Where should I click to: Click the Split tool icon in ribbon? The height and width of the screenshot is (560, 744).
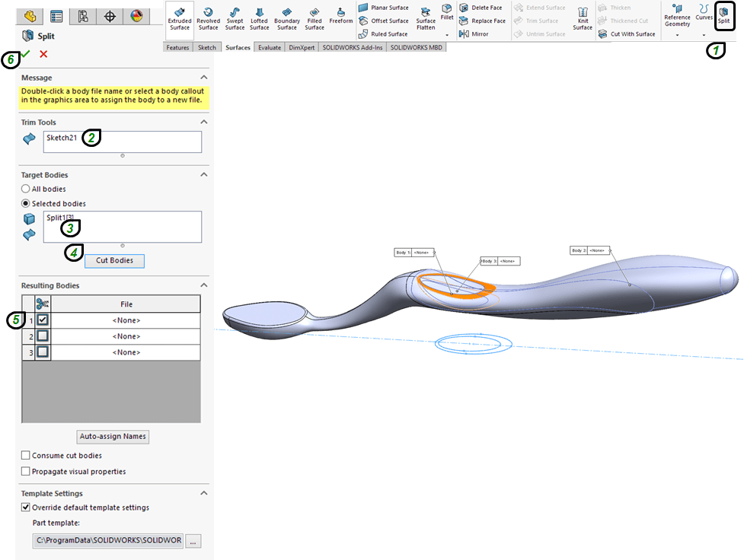[x=723, y=15]
